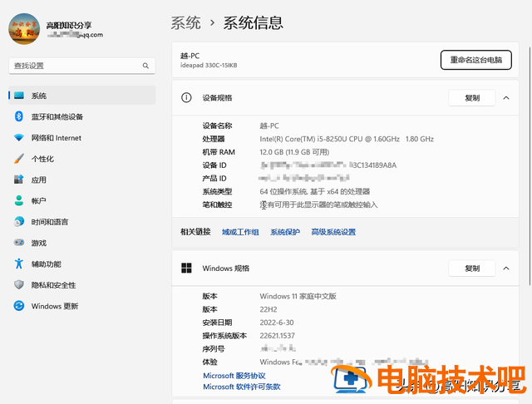Click the System monitor icon in sidebar
532x404 pixels.
(x=19, y=96)
